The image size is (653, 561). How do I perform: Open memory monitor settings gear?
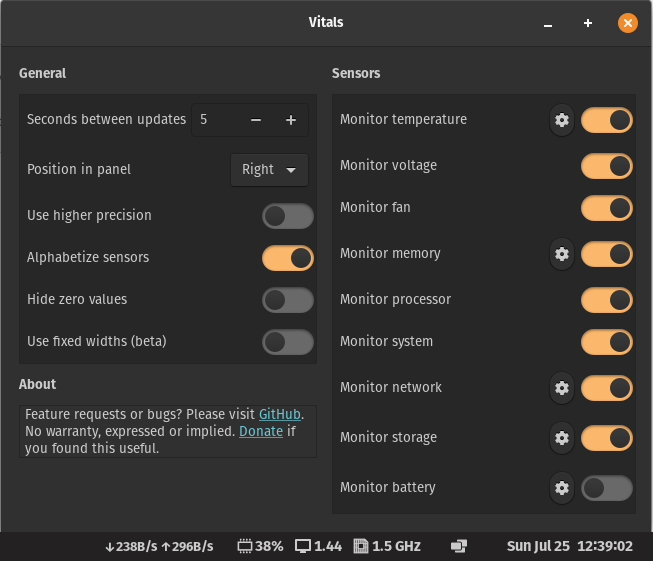point(562,254)
